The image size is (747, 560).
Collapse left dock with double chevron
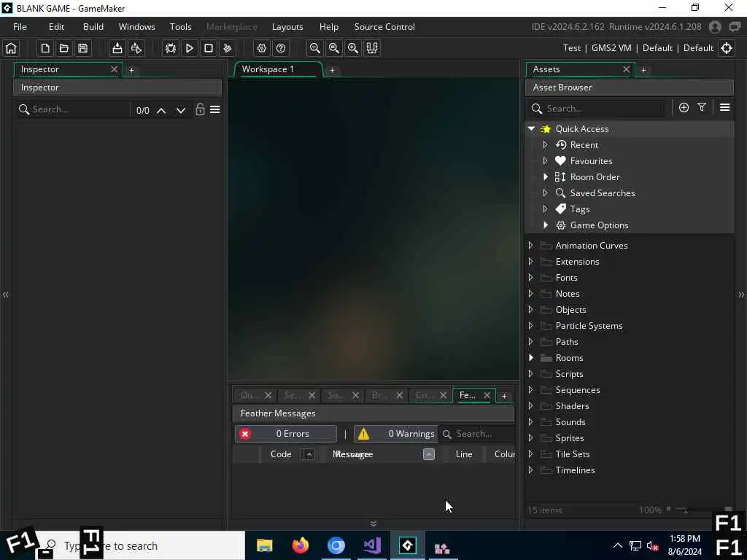(x=6, y=295)
